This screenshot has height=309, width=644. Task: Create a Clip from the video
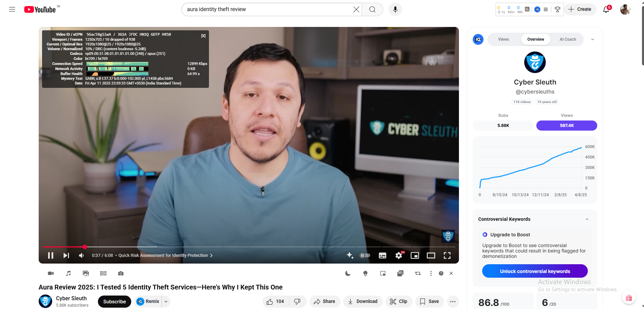pyautogui.click(x=399, y=302)
